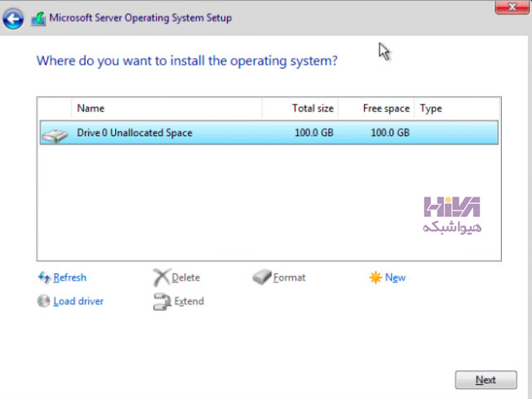Image resolution: width=532 pixels, height=399 pixels.
Task: Click the Format drive icon
Action: coord(262,277)
